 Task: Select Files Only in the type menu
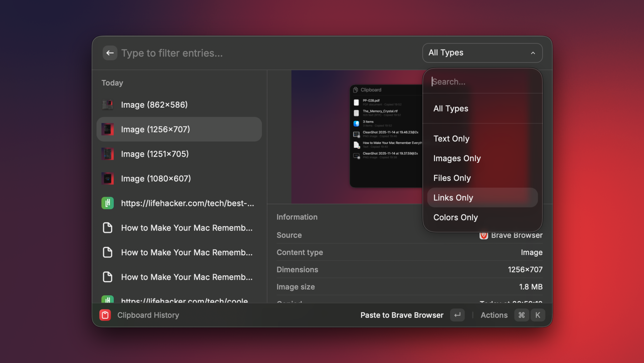pyautogui.click(x=452, y=178)
